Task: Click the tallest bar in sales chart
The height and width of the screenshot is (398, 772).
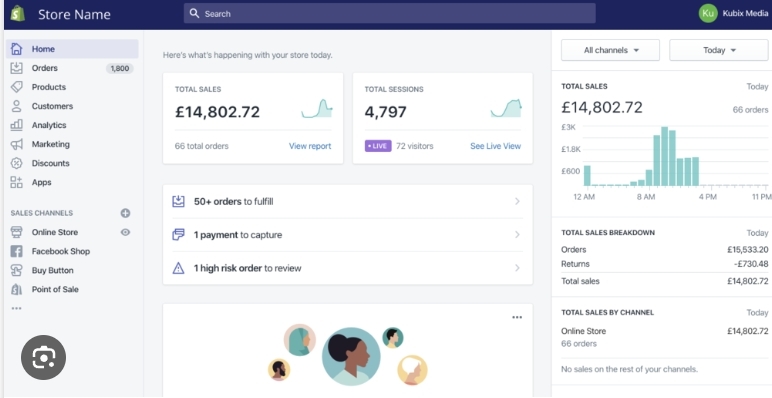Action: [x=664, y=156]
